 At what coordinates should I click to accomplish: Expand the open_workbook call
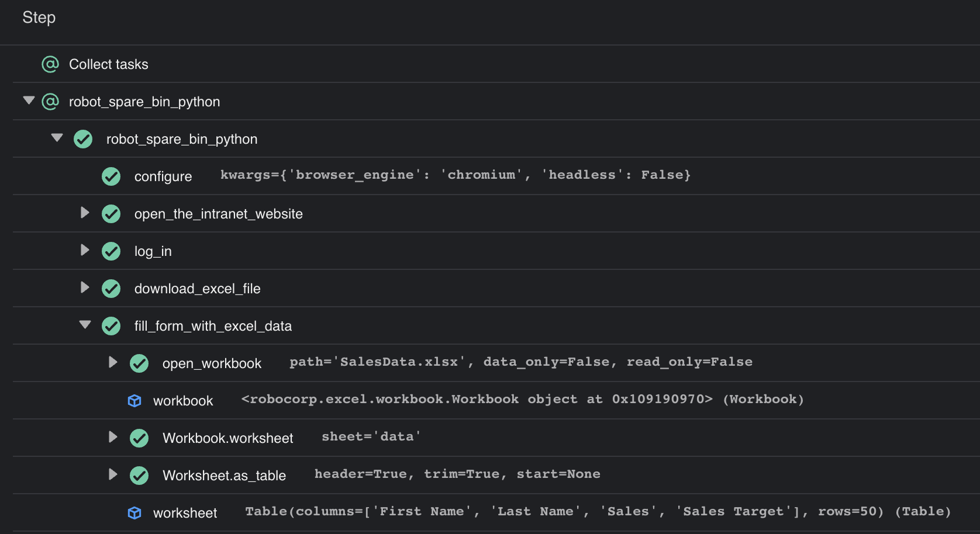[113, 362]
